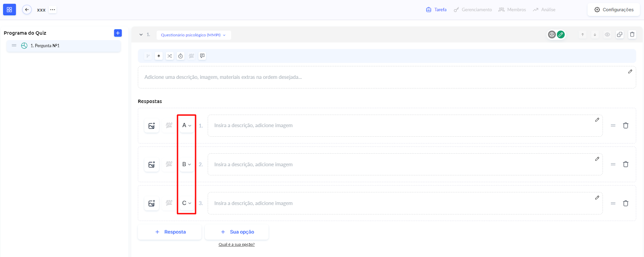Open the scale dropdown labeled A
This screenshot has width=644, height=257.
pyautogui.click(x=186, y=125)
